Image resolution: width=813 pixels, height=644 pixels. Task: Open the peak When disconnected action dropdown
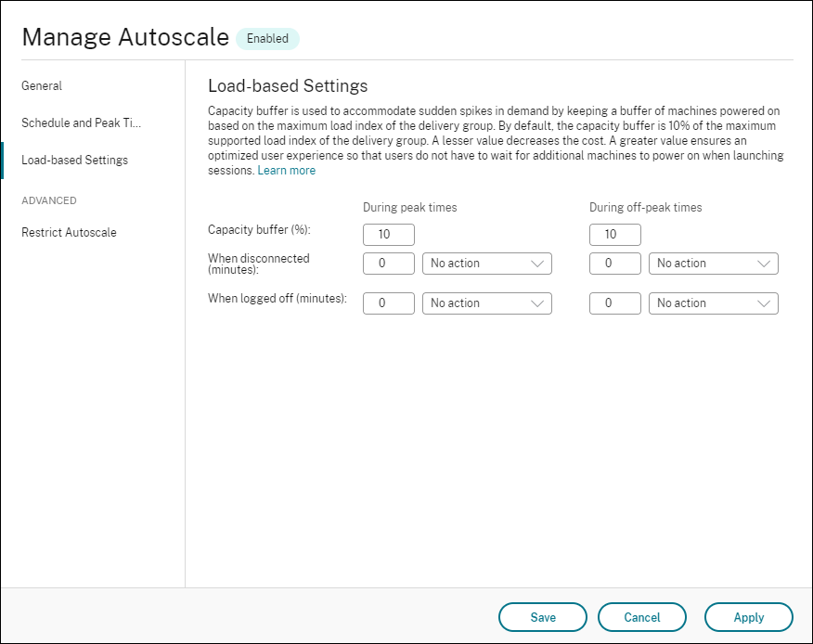pos(486,264)
